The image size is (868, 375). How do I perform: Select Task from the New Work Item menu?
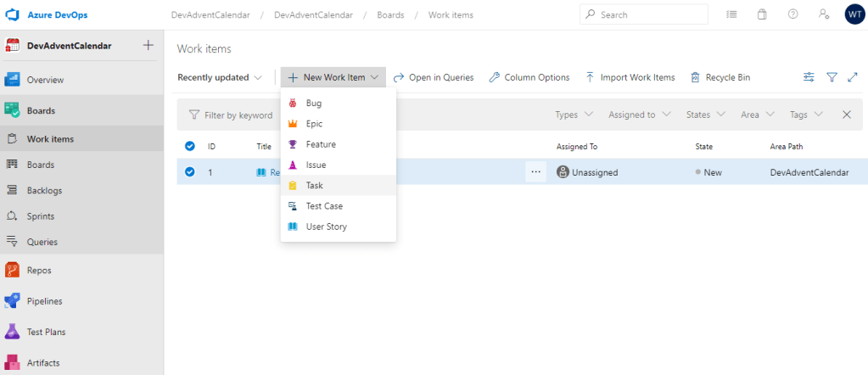[x=314, y=185]
